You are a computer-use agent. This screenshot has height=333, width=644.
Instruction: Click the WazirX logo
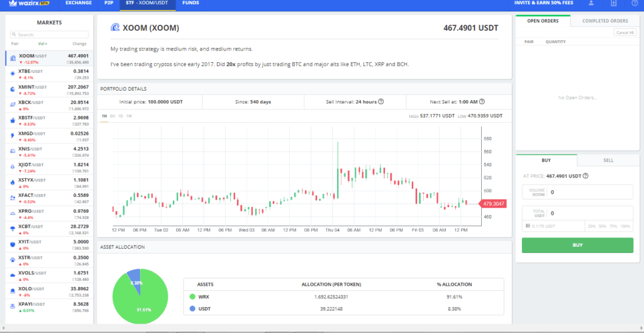click(x=30, y=3)
